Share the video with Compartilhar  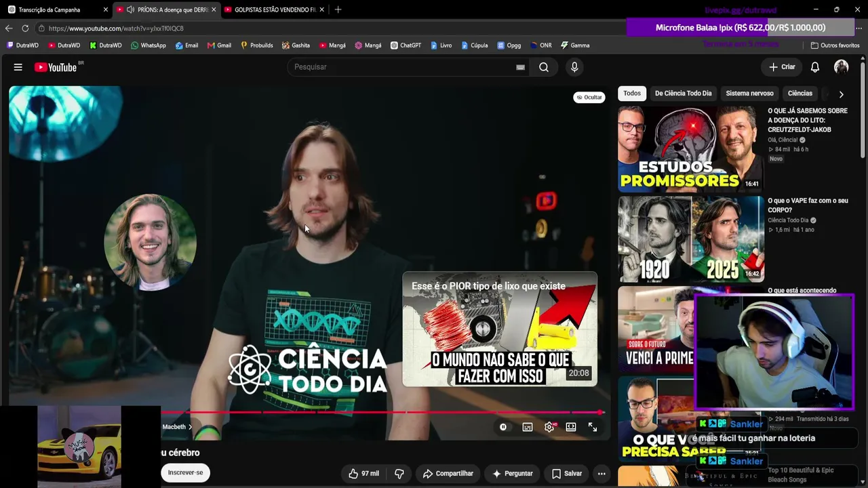pos(448,474)
